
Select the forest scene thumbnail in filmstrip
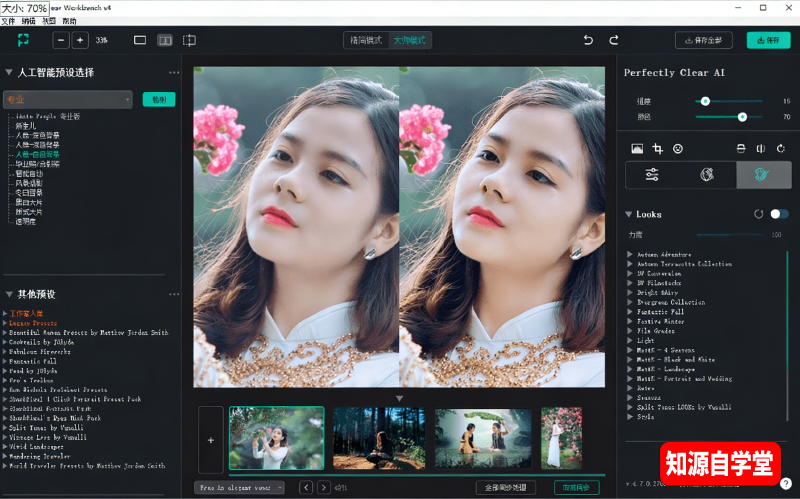tap(376, 437)
